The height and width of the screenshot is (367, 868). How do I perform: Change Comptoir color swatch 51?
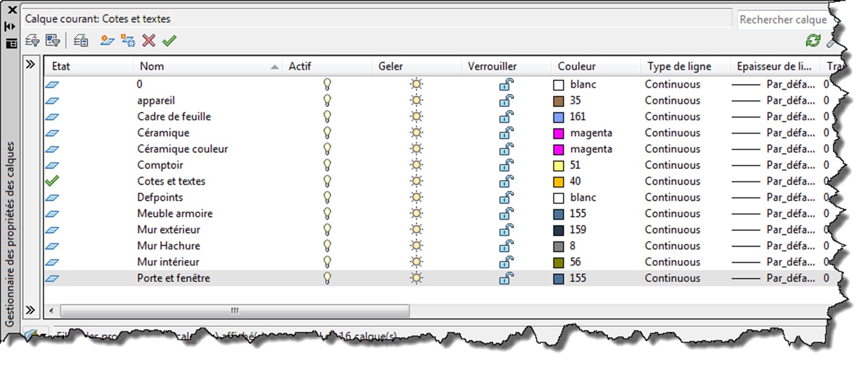[558, 166]
